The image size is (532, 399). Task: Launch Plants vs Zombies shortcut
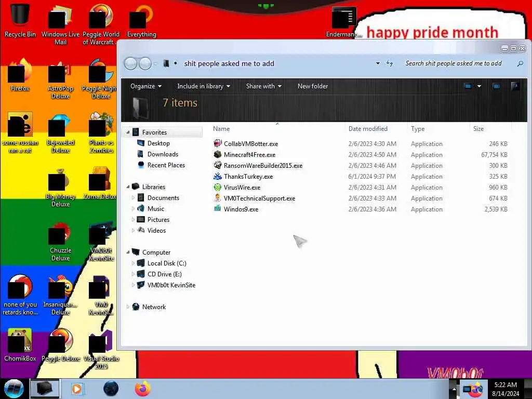(101, 132)
